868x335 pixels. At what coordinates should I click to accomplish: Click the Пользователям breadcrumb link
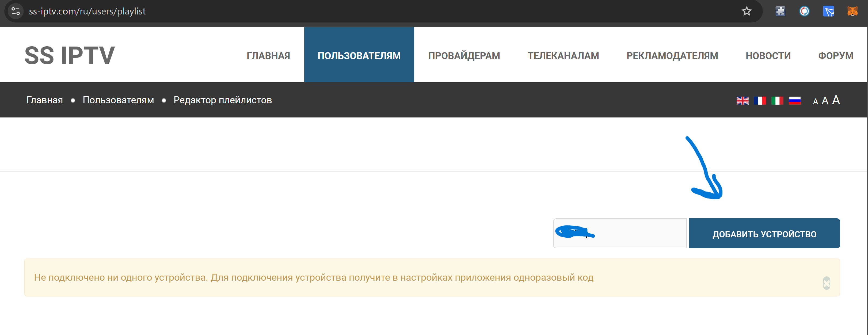click(x=118, y=100)
